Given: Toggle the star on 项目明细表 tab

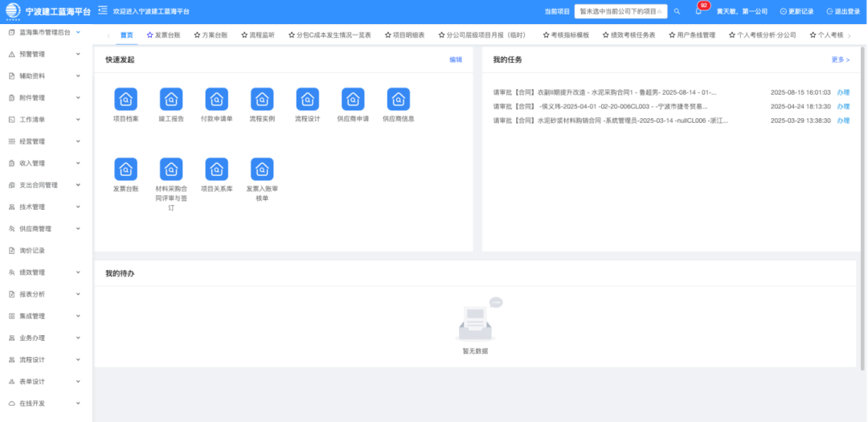Looking at the screenshot, I should [387, 35].
